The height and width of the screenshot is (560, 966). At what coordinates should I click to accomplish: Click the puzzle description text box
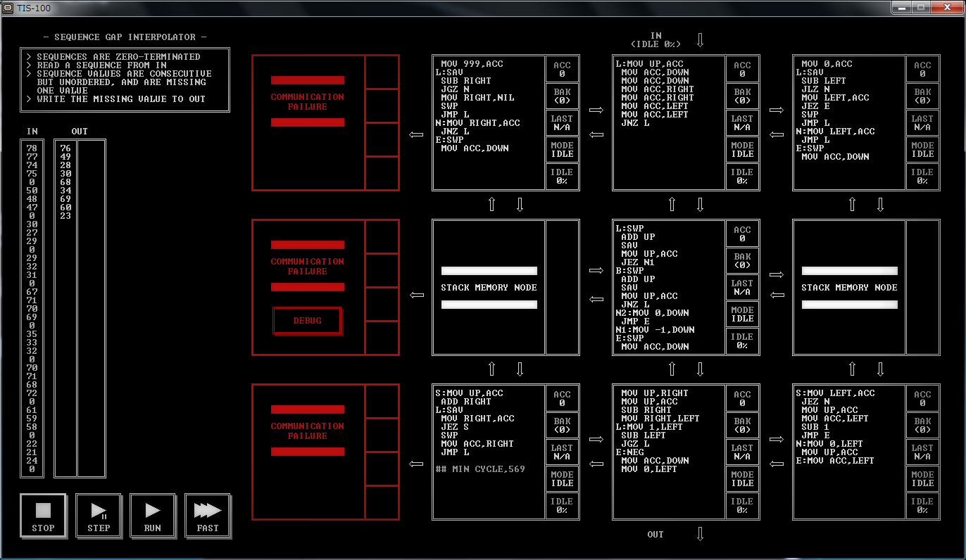pyautogui.click(x=125, y=80)
